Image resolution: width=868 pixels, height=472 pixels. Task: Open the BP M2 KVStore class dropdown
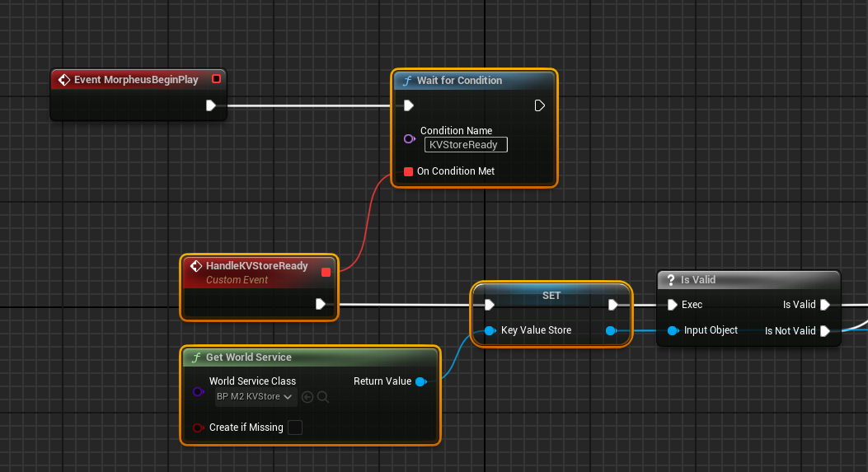pyautogui.click(x=256, y=397)
